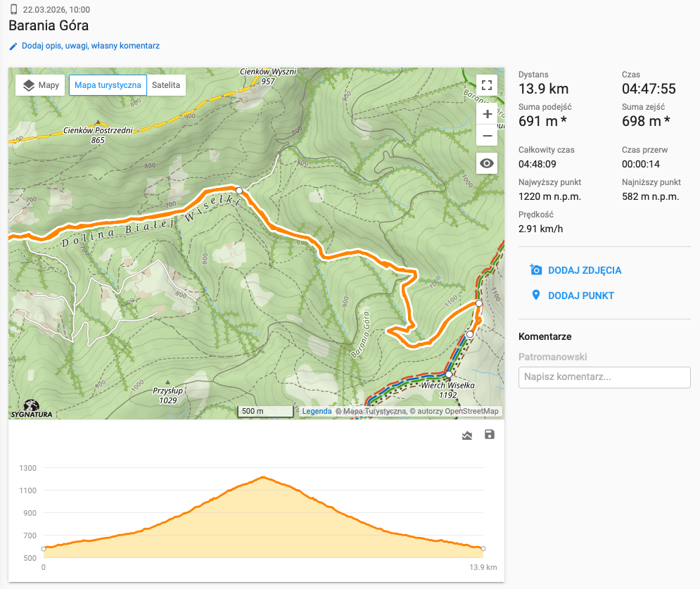Image resolution: width=700 pixels, height=589 pixels.
Task: Save the elevation profile with disk icon
Action: tap(490, 435)
